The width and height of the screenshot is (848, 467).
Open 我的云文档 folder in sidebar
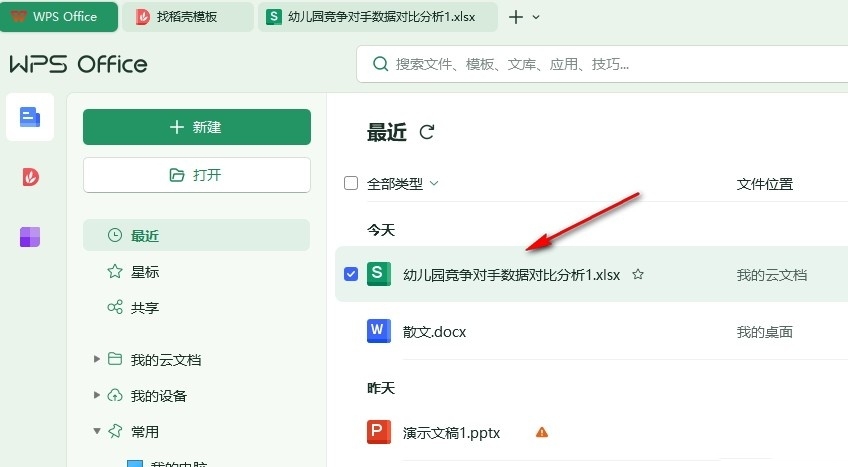(x=165, y=359)
